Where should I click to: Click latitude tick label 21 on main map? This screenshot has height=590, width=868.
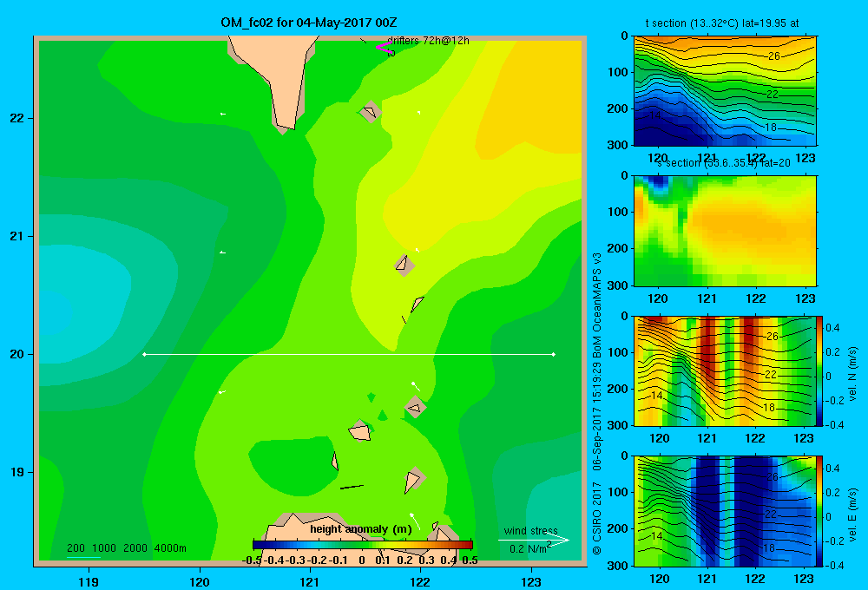click(17, 236)
